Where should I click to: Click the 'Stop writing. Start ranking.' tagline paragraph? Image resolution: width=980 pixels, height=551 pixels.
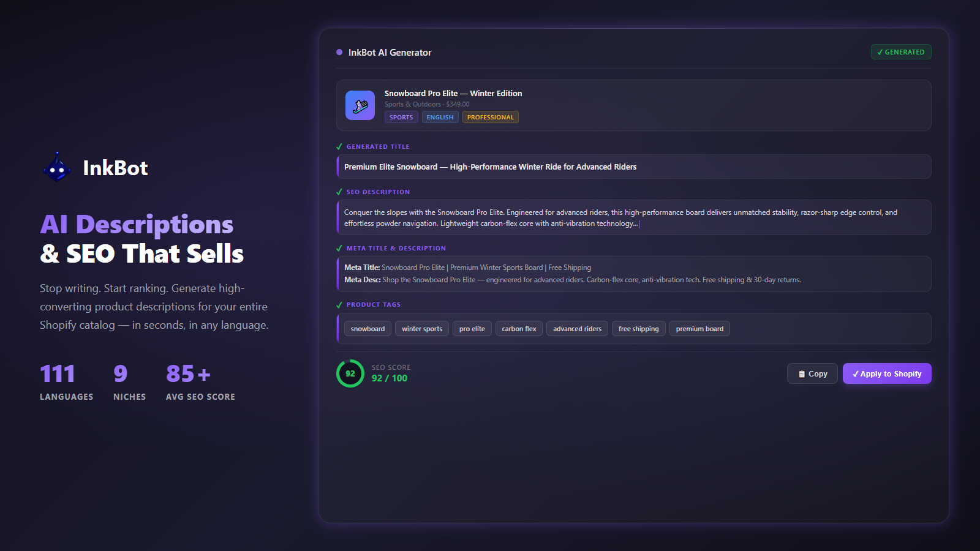tap(154, 307)
